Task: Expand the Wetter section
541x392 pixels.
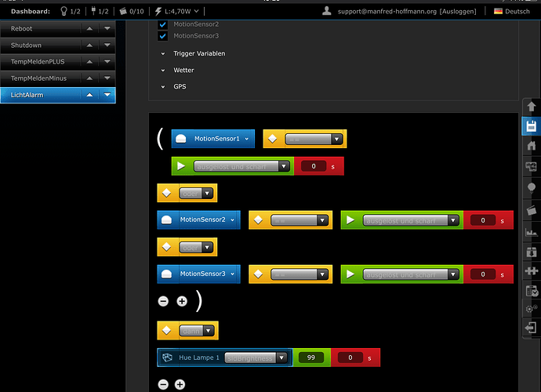Action: point(183,70)
